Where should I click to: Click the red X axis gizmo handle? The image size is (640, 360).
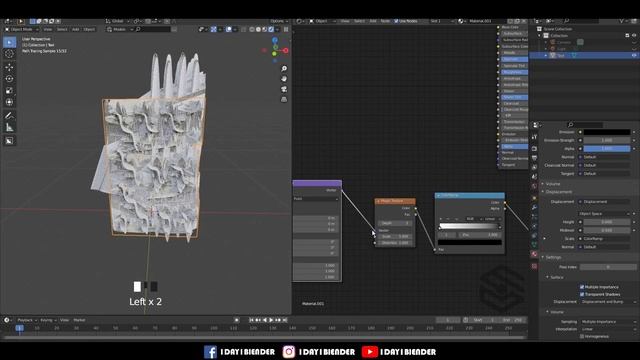[x=286, y=51]
